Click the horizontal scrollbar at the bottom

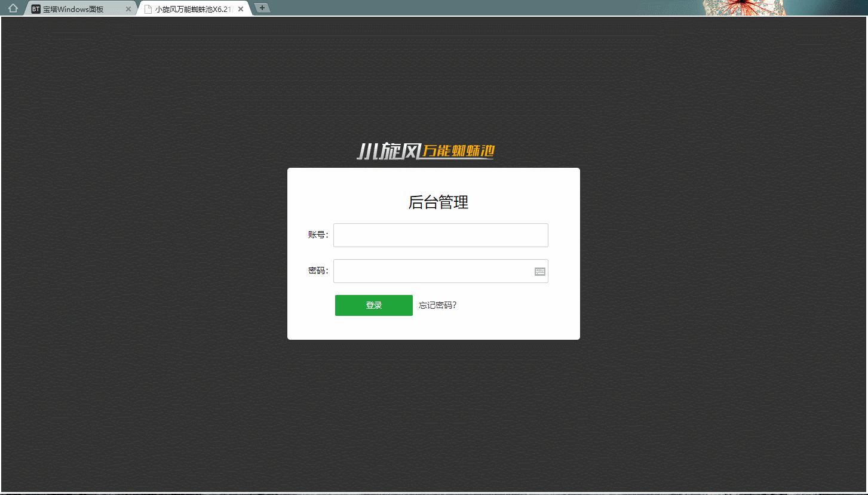click(x=434, y=492)
